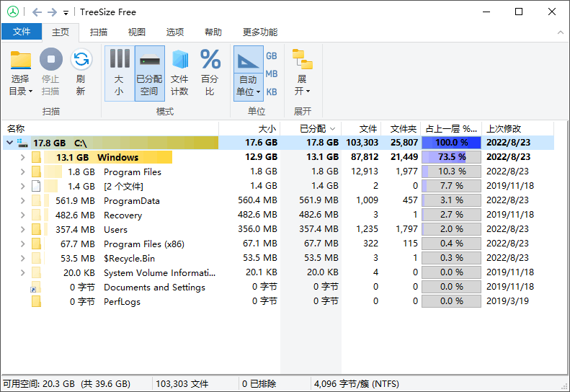Sort by the 名称 column header

coord(110,129)
